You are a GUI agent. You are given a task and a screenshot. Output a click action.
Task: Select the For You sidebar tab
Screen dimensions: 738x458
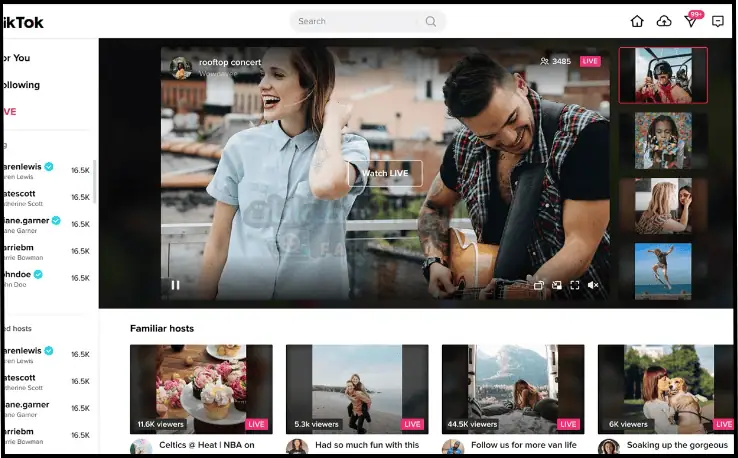pos(16,58)
